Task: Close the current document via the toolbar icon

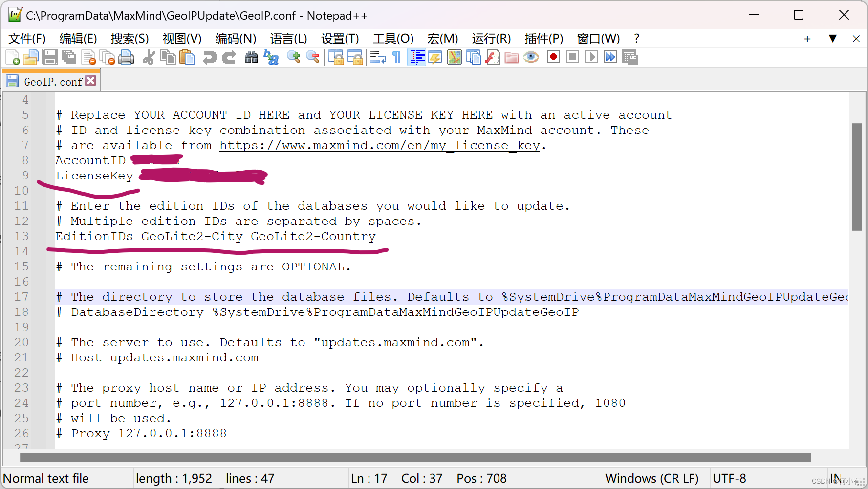Action: coord(88,58)
